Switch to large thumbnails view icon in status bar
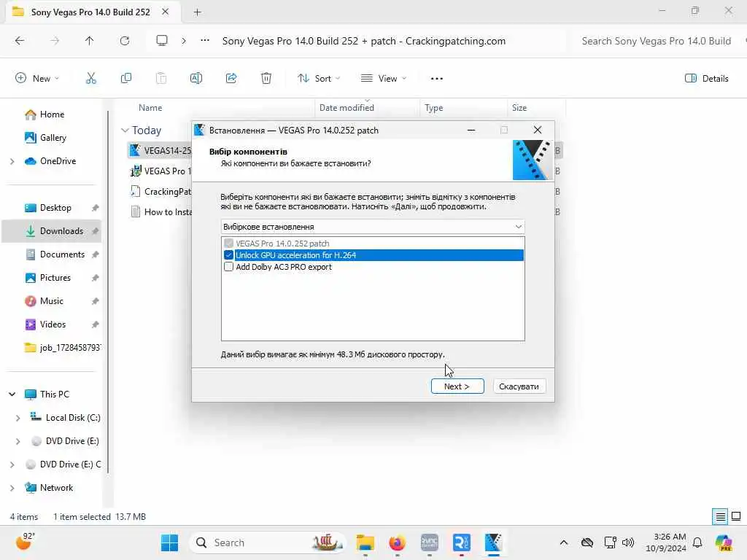This screenshot has height=560, width=747. coord(736,516)
